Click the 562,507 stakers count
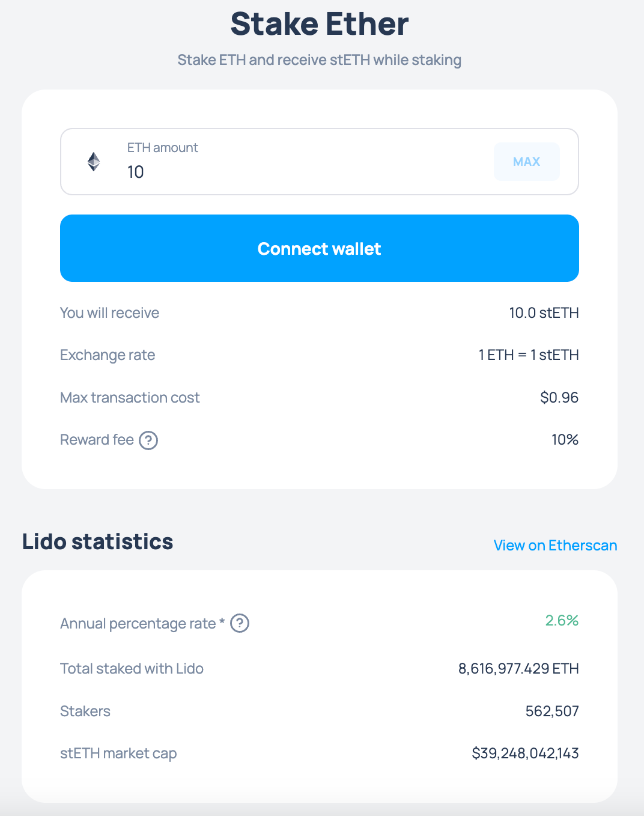 tap(552, 711)
